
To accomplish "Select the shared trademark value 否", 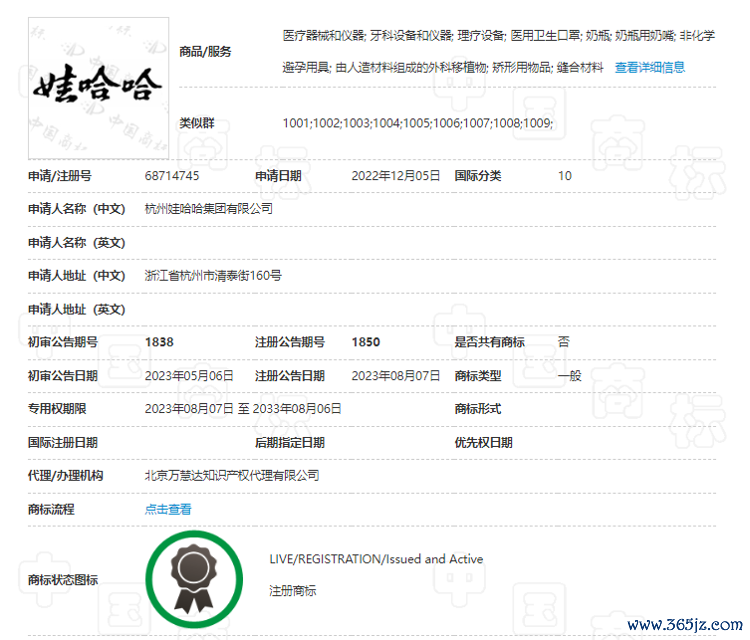I will pyautogui.click(x=563, y=342).
